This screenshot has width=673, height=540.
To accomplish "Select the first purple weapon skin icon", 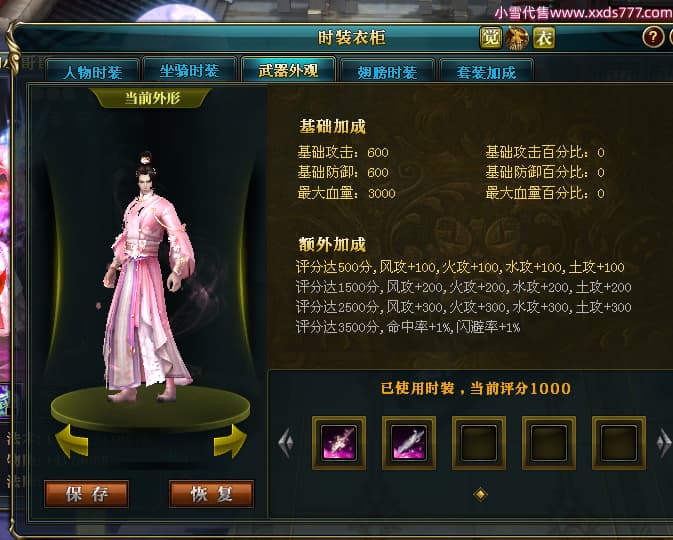I will pos(339,443).
